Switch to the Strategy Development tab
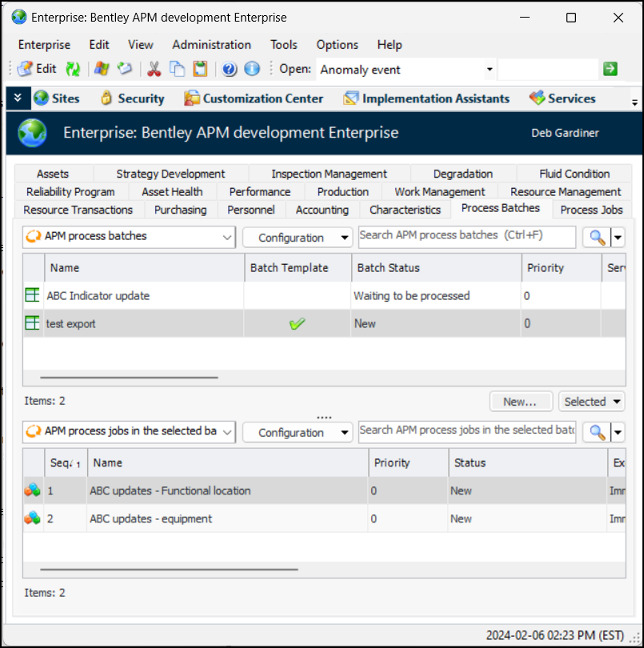This screenshot has width=644, height=648. pyautogui.click(x=170, y=174)
